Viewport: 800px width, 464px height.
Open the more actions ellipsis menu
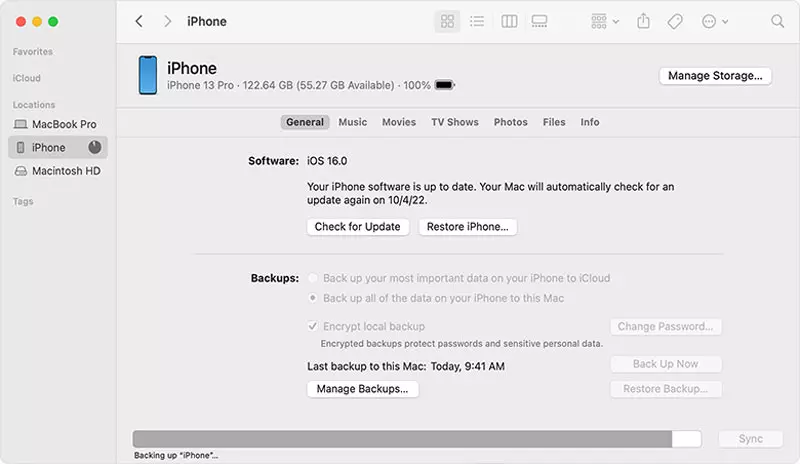click(x=714, y=21)
